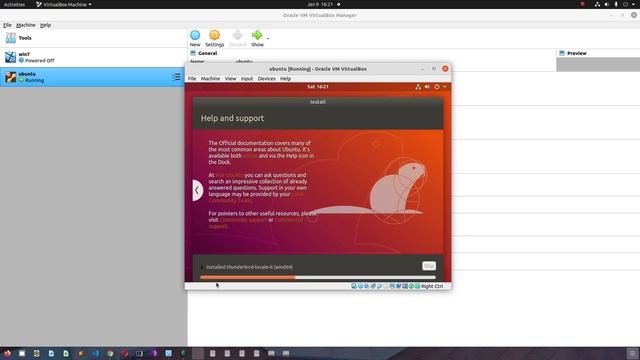This screenshot has height=360, width=640.
Task: Open the ubuntu VM list menu icon
Action: point(176,77)
